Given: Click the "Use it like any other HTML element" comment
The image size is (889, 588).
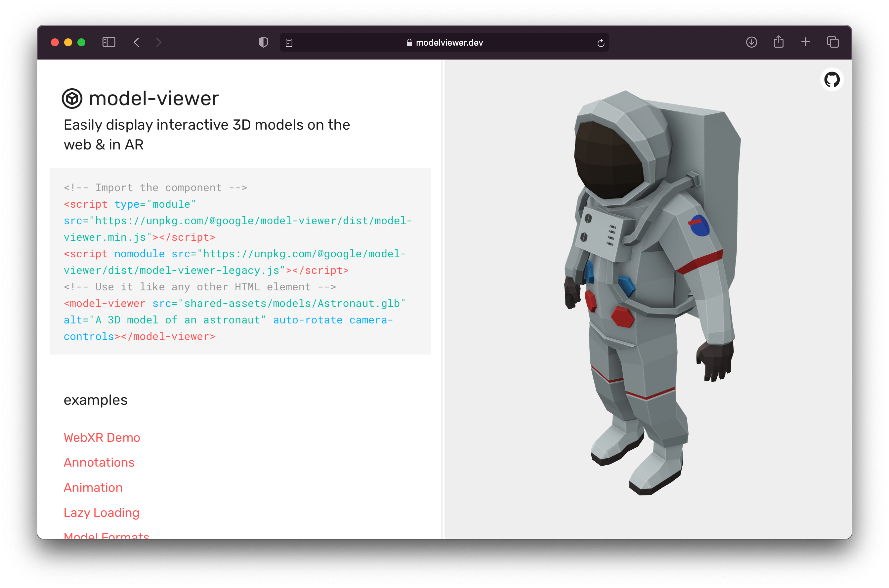Looking at the screenshot, I should tap(200, 287).
